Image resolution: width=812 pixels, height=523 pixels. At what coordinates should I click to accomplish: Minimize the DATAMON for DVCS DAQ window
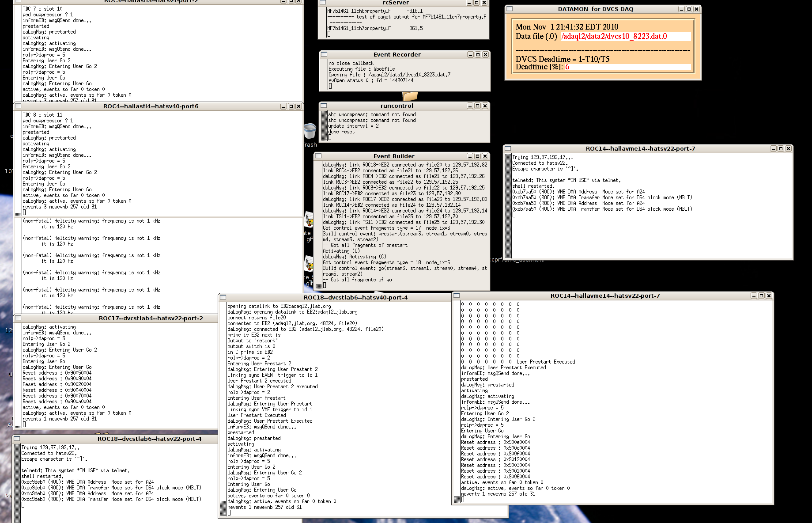[x=681, y=9]
